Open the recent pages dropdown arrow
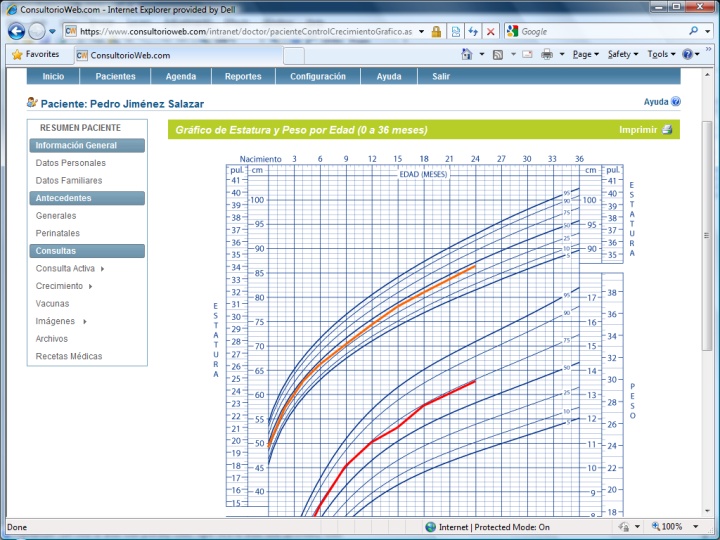720x540 pixels. click(52, 32)
